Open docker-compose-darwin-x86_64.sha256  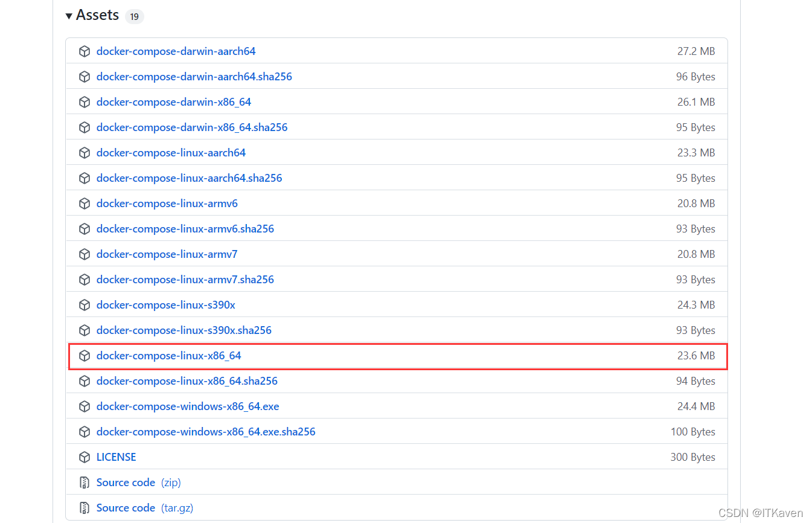coord(192,127)
